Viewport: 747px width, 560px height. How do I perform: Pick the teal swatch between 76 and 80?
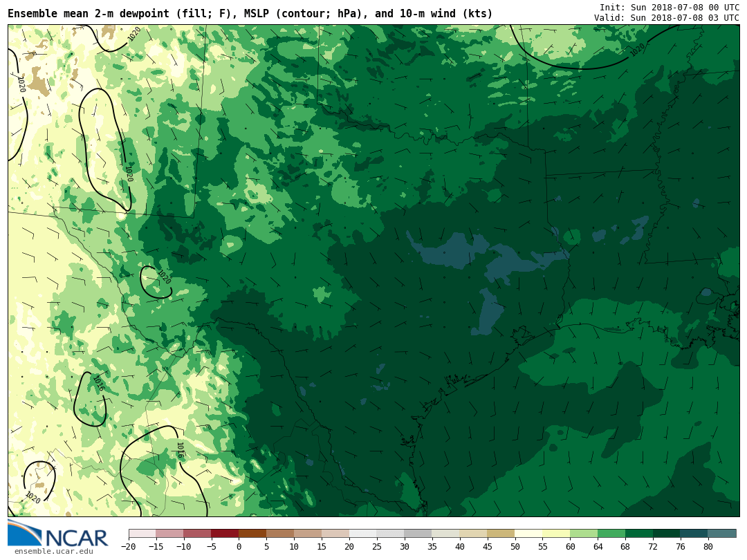tap(694, 534)
